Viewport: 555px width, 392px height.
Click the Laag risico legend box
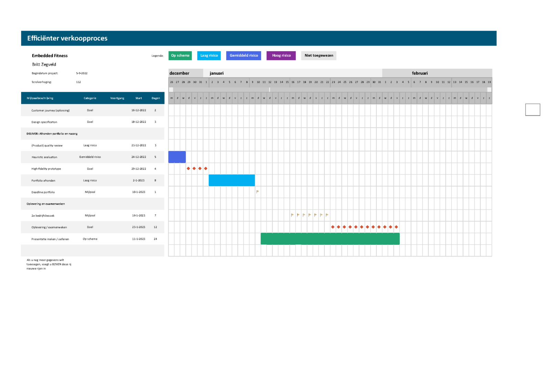209,56
